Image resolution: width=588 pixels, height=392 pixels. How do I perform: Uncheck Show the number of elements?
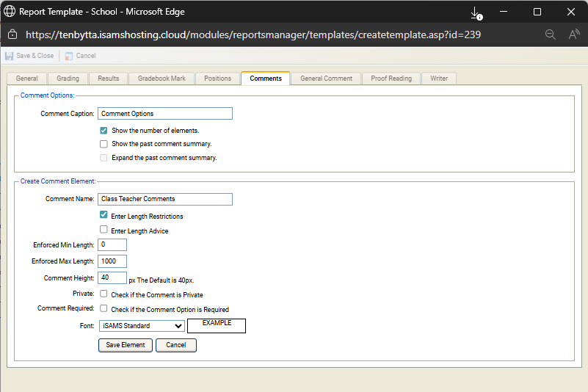[x=104, y=131]
